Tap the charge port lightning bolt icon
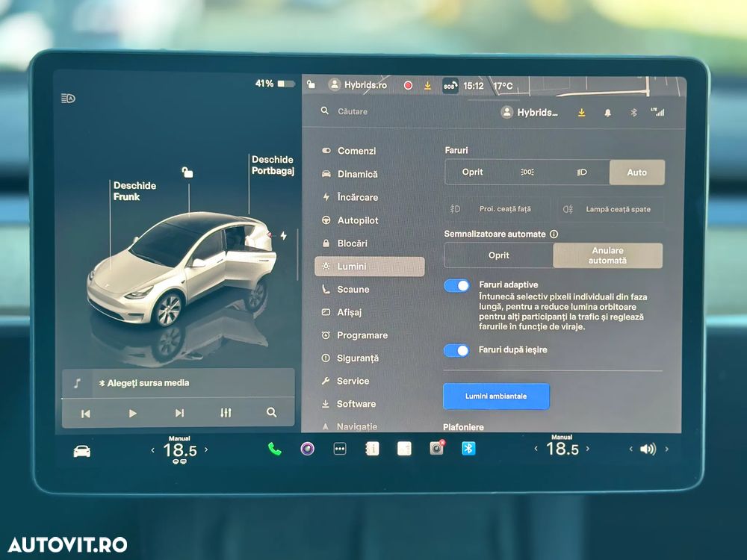Viewport: 747px width, 560px height. [x=283, y=235]
